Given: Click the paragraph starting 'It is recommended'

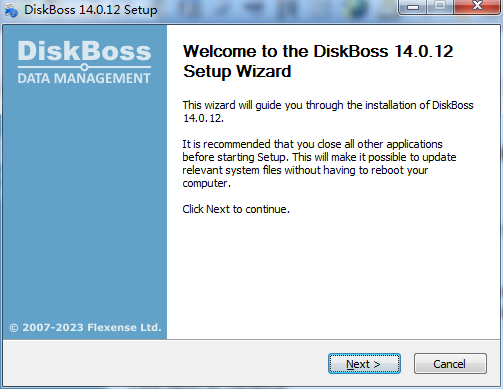Looking at the screenshot, I should pos(319,164).
